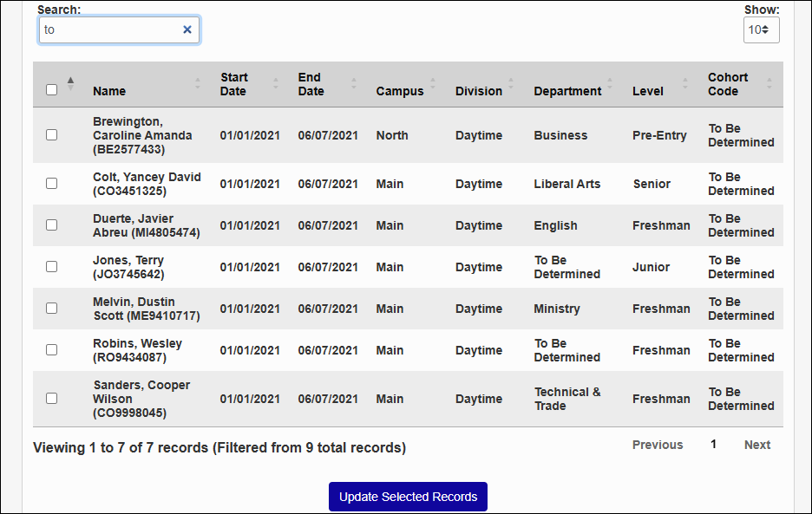This screenshot has width=812, height=514.
Task: Open the Show records-per-page dropdown
Action: [762, 30]
